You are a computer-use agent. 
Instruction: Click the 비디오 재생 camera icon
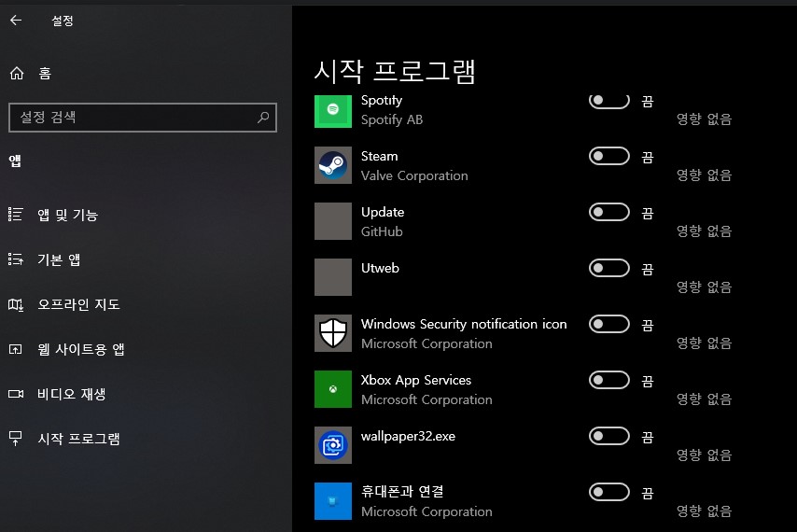point(16,394)
